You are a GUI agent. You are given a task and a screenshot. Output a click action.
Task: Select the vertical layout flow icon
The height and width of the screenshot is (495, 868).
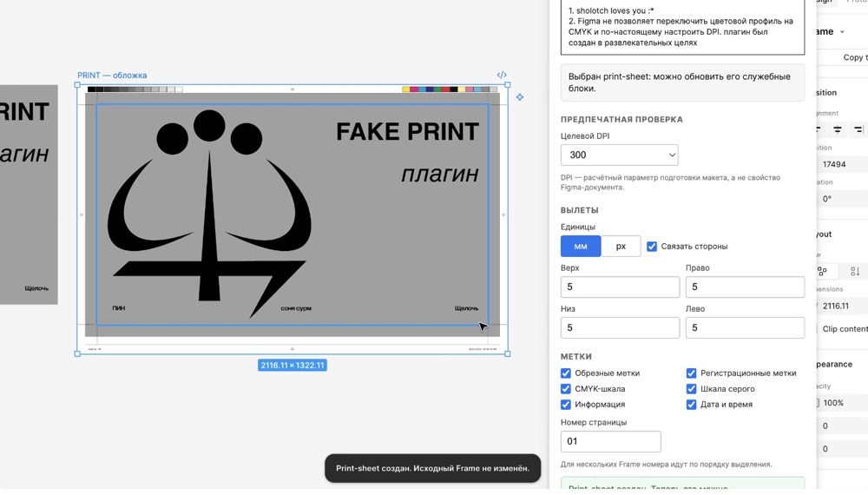point(855,271)
